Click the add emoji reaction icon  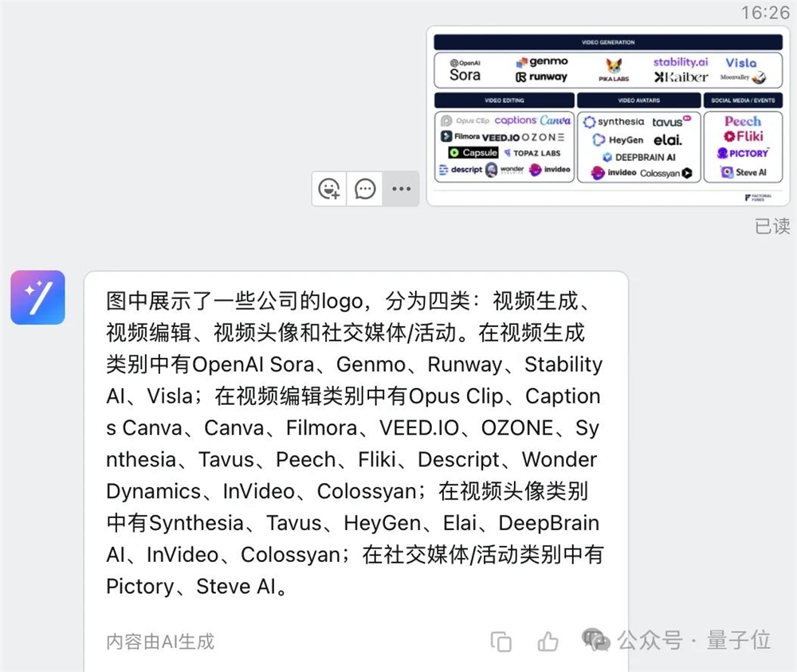(329, 189)
